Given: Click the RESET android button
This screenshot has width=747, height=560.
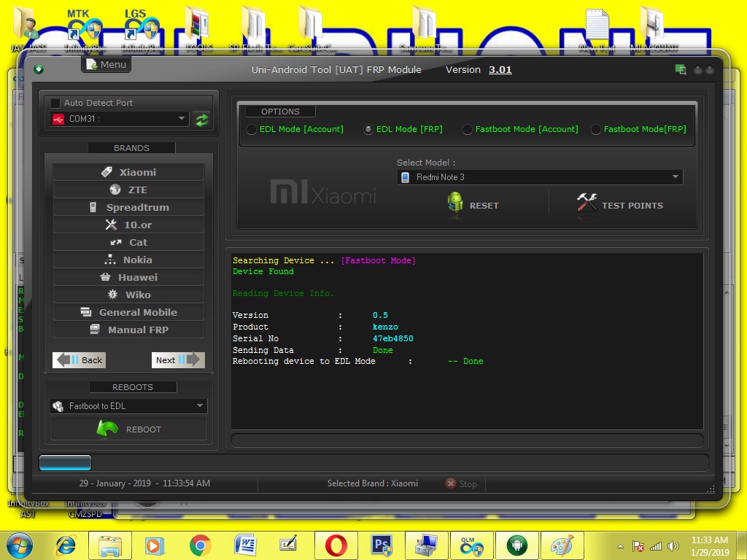Looking at the screenshot, I should pyautogui.click(x=473, y=205).
